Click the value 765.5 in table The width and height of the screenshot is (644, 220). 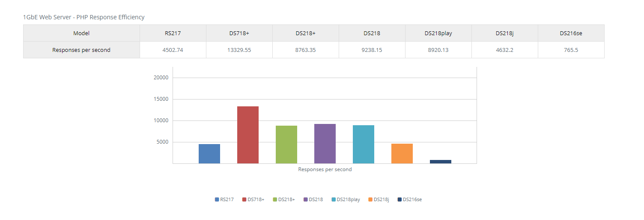571,50
